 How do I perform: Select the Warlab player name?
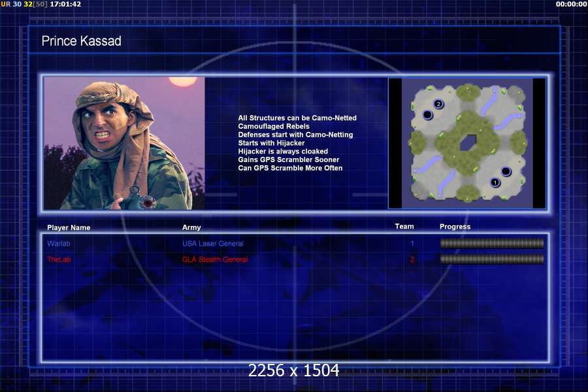pos(57,244)
